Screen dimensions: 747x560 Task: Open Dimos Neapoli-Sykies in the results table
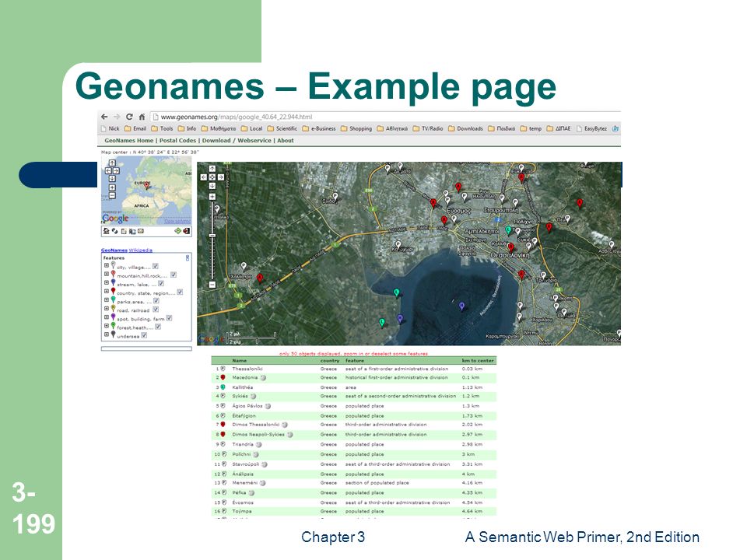tap(258, 434)
